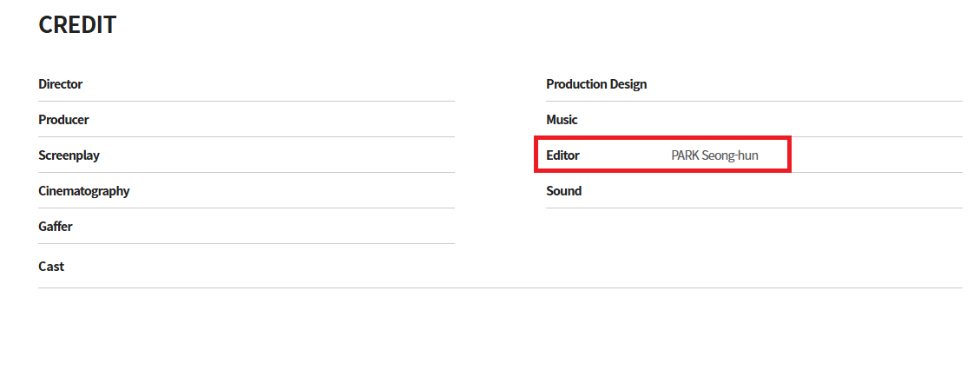Screen dimensions: 980x370
Task: Select the Production Design credit label
Action: pos(596,83)
